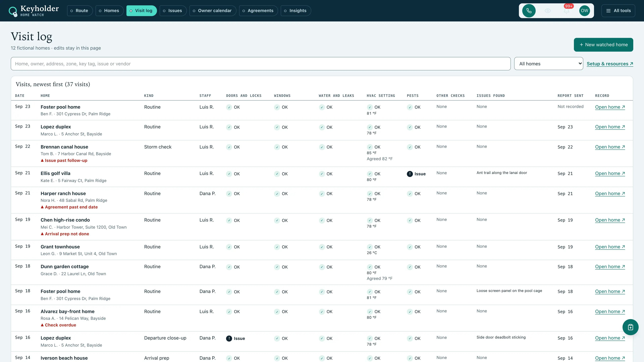Click the Agreement past end date warning
Screen dimensions: 644x362
[x=69, y=207]
